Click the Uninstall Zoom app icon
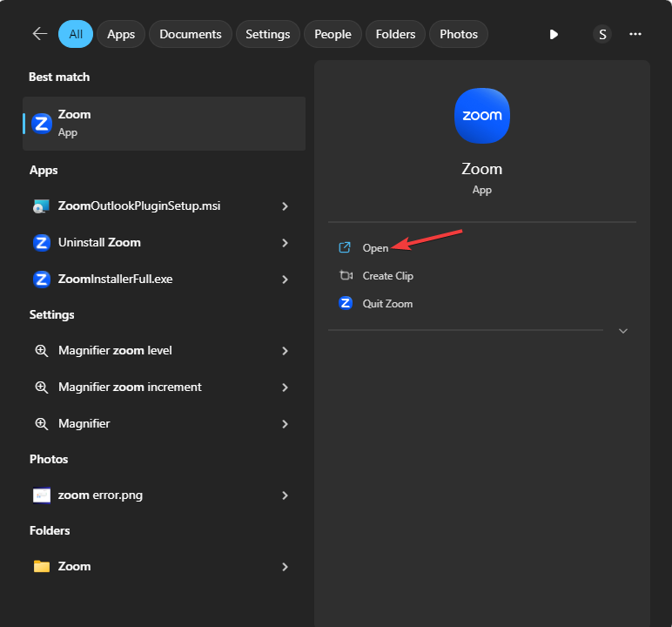Viewport: 672px width, 627px height. click(42, 243)
